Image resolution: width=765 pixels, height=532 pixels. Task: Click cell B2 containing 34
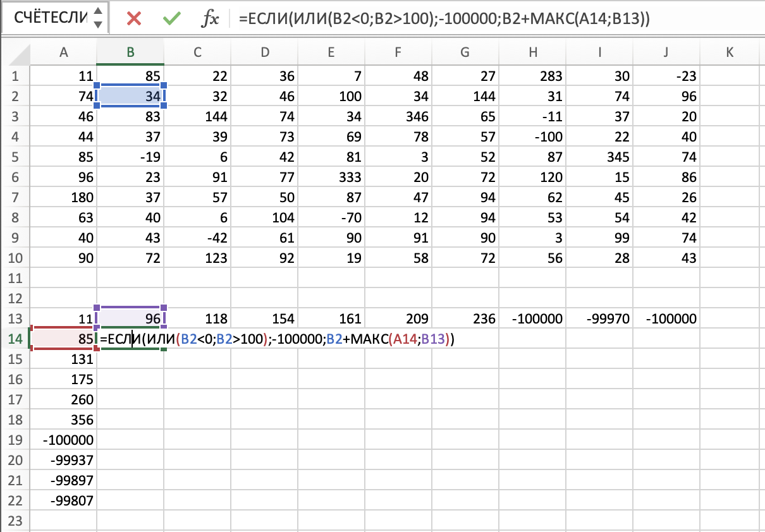(x=130, y=97)
